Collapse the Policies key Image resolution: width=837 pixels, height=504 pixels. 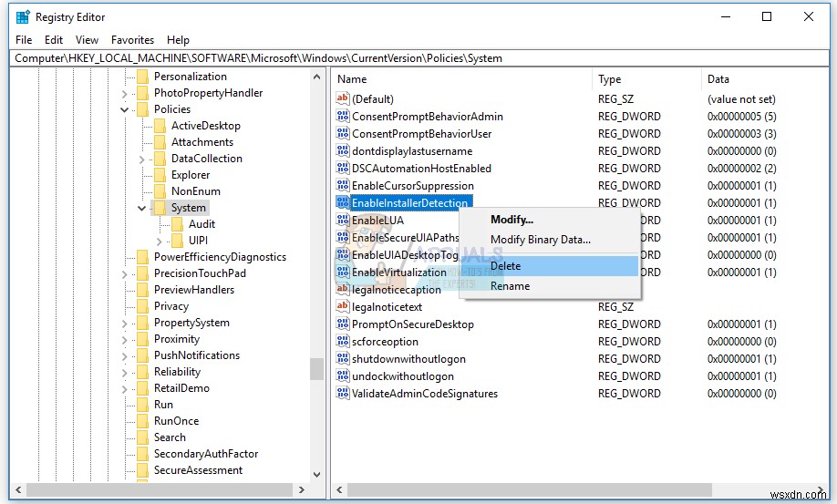pos(124,110)
